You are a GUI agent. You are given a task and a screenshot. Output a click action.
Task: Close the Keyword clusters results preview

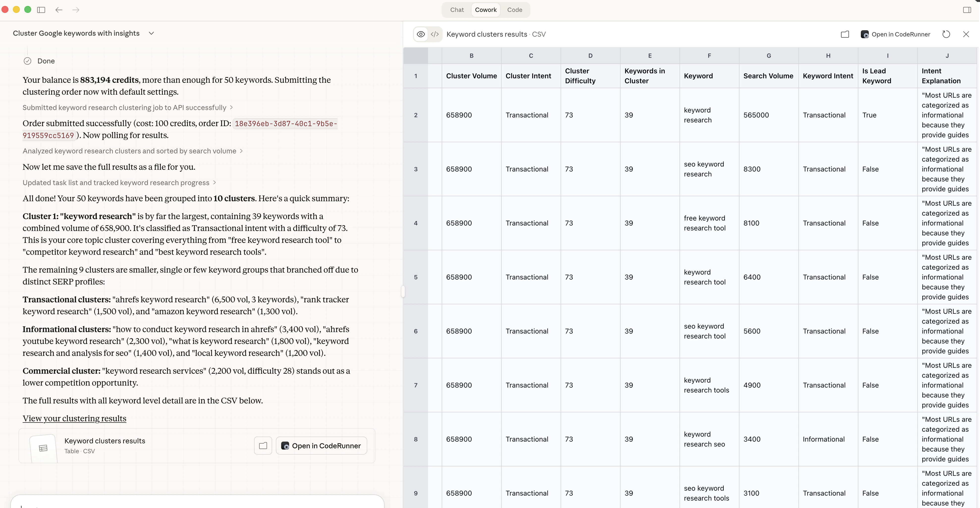[x=966, y=34]
